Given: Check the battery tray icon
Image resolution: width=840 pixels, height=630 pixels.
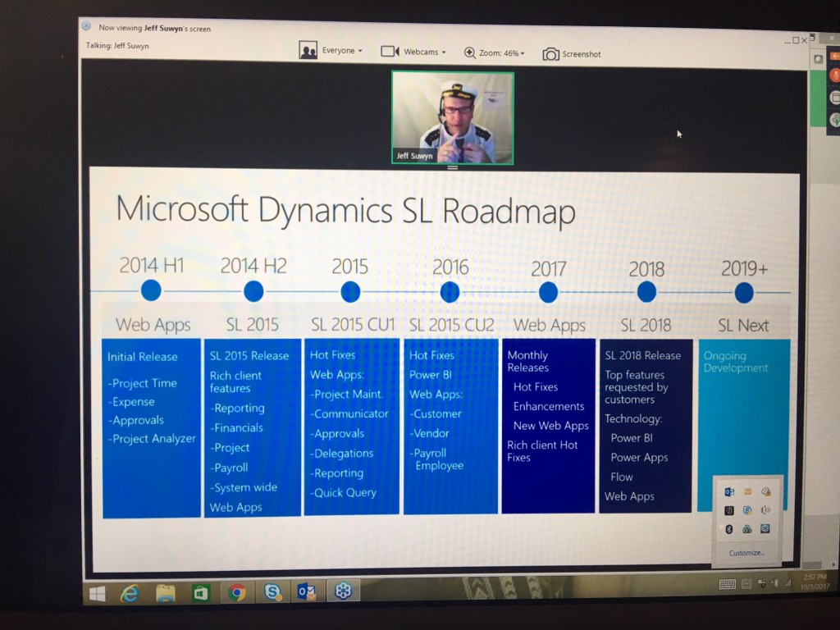Looking at the screenshot, I should point(774,583).
